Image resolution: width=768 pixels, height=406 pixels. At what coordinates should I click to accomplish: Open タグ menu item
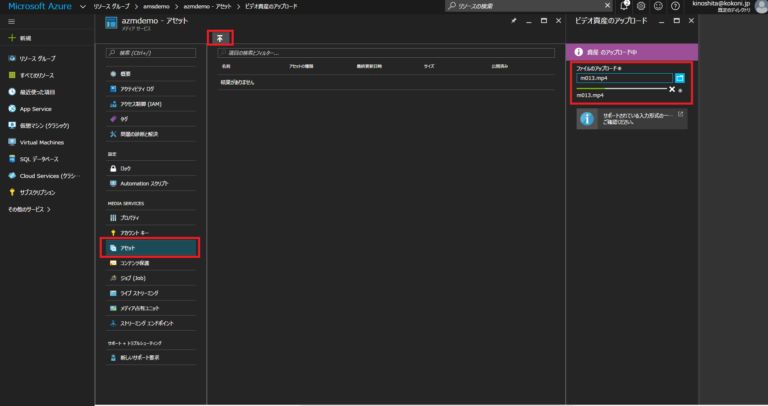(151, 119)
